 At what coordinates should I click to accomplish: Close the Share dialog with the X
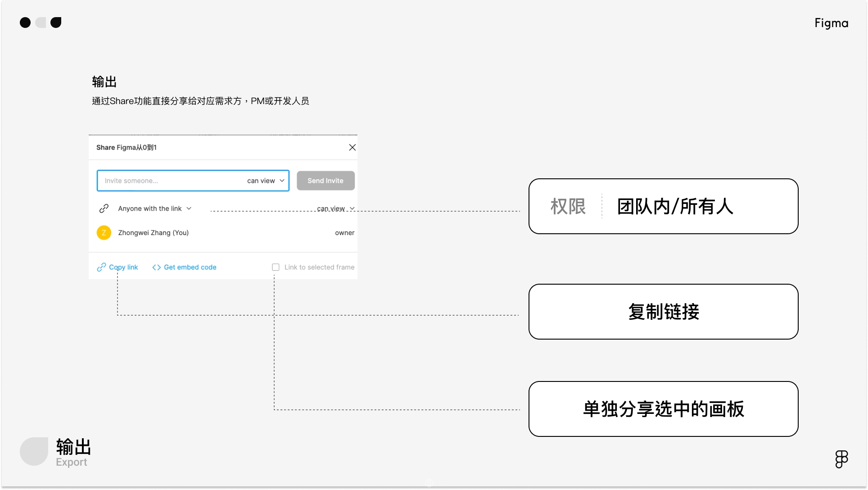coord(353,148)
